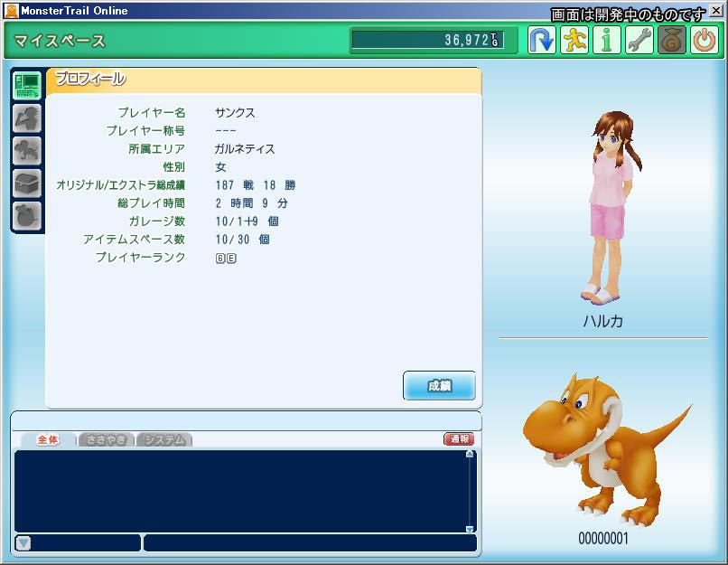Click the gender value 女
This screenshot has width=728, height=565.
[220, 167]
